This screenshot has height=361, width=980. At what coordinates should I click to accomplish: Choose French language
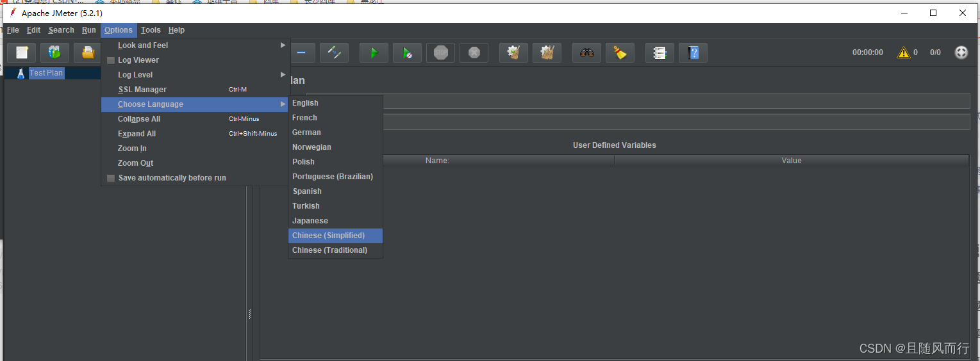point(335,118)
